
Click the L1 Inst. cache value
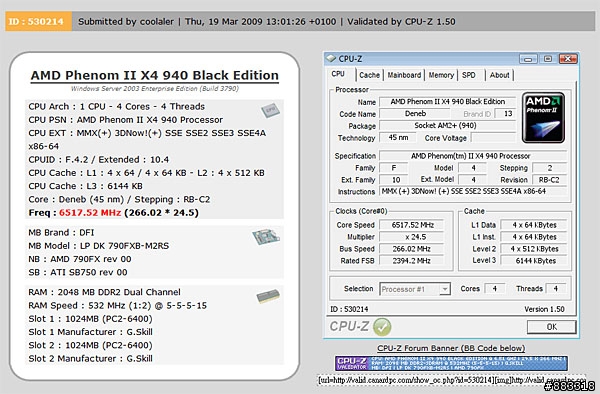[534, 237]
